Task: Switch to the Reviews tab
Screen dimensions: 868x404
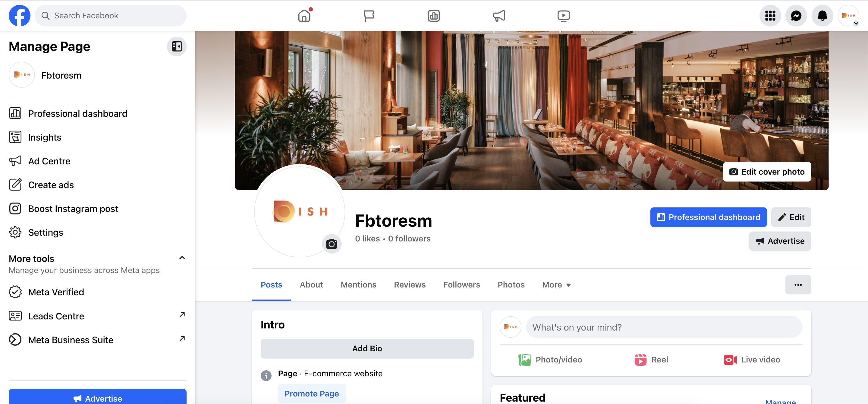Action: pyautogui.click(x=410, y=285)
